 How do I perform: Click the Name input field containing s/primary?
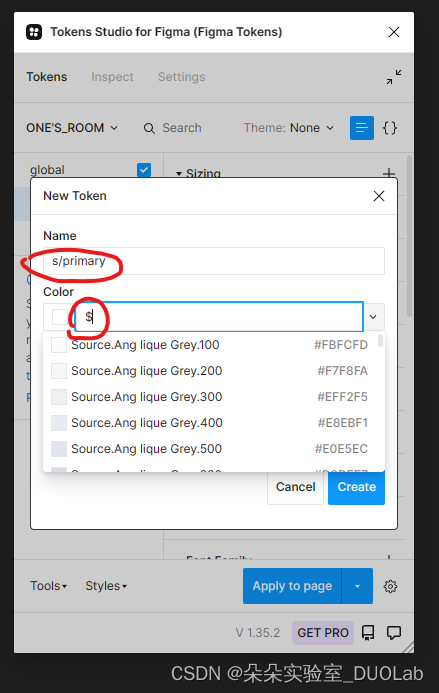pos(214,261)
